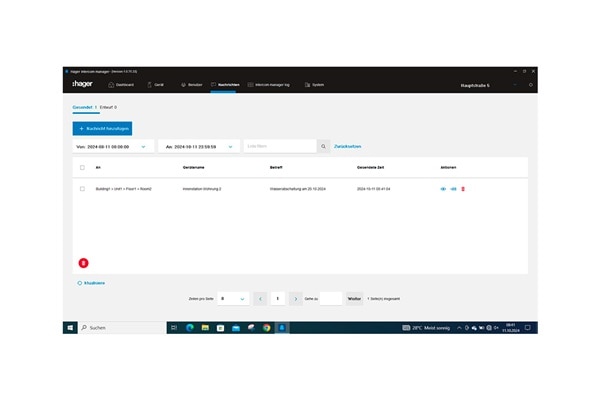Delete the message using the red trash icon in row
The width and height of the screenshot is (600, 400).
coord(463,189)
